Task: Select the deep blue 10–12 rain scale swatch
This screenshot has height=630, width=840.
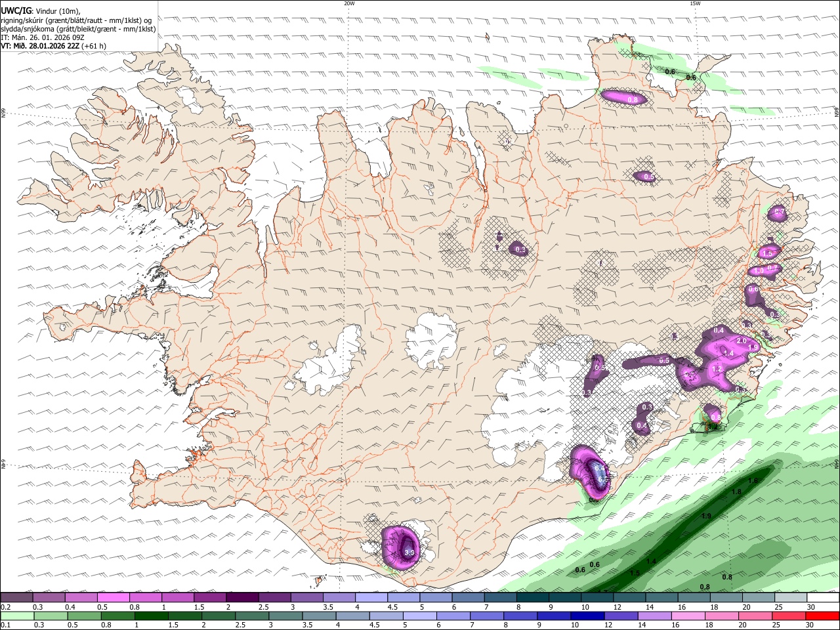Action: pyautogui.click(x=587, y=616)
